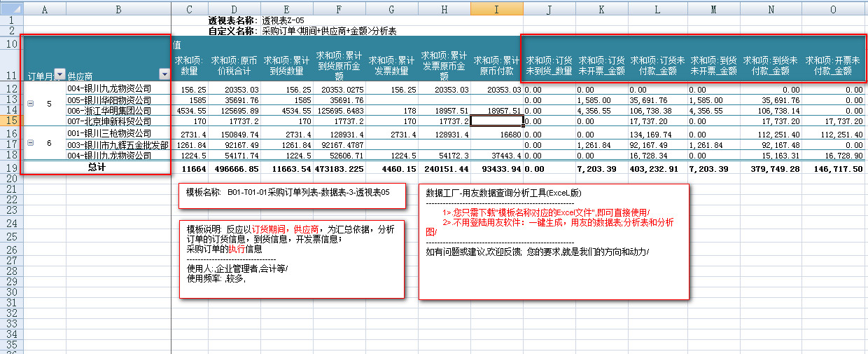
Task: Collapse the month 5 group
Action: pos(30,104)
